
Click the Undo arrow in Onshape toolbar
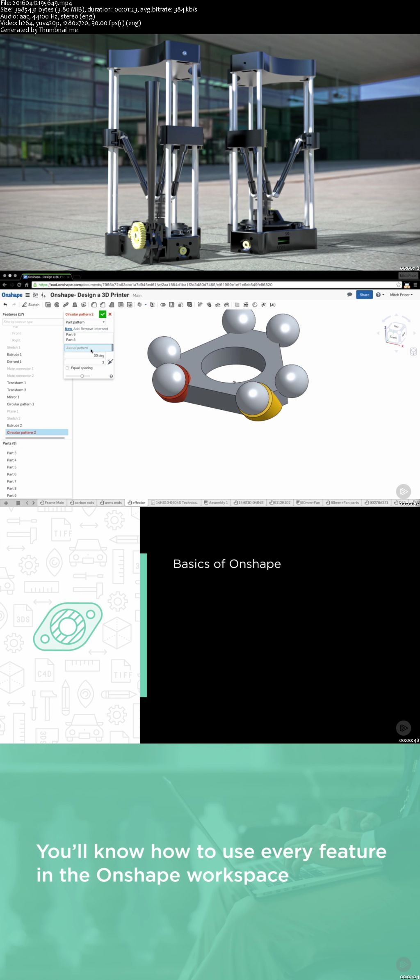(5, 305)
